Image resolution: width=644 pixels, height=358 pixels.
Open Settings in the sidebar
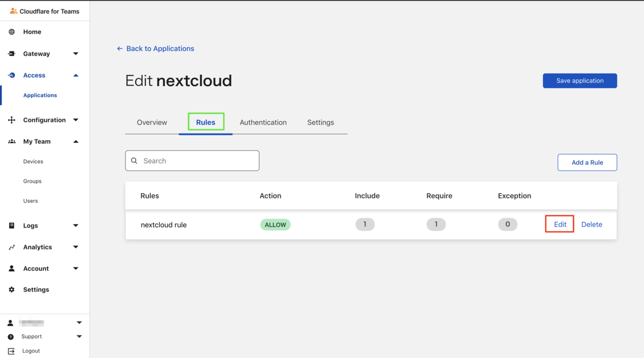coord(36,289)
